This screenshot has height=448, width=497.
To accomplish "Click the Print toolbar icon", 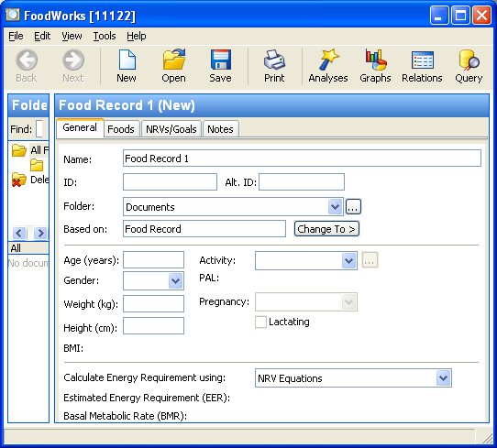I will tap(274, 60).
